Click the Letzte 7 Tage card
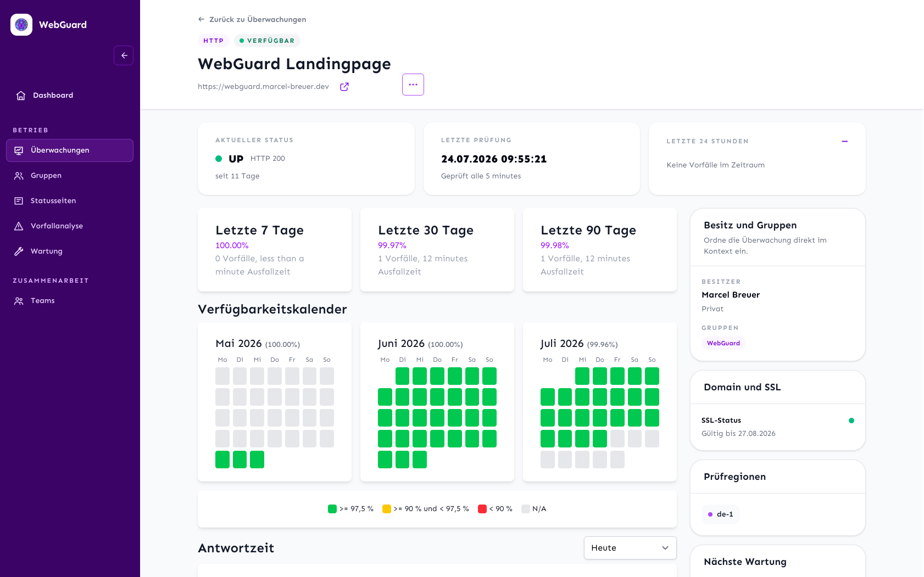Screen dimensions: 924x577 (x=275, y=250)
